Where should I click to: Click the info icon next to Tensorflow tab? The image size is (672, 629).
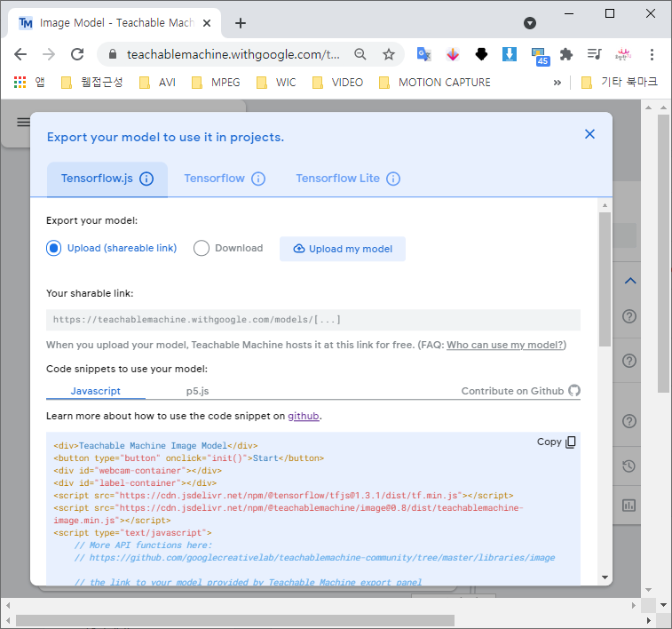pos(258,179)
